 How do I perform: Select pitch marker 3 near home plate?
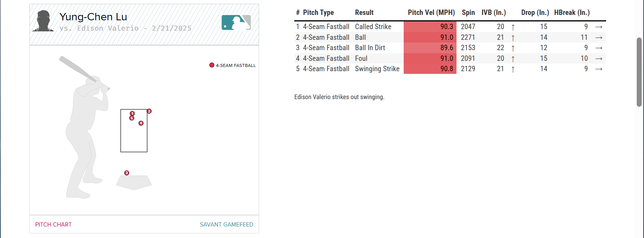[127, 173]
